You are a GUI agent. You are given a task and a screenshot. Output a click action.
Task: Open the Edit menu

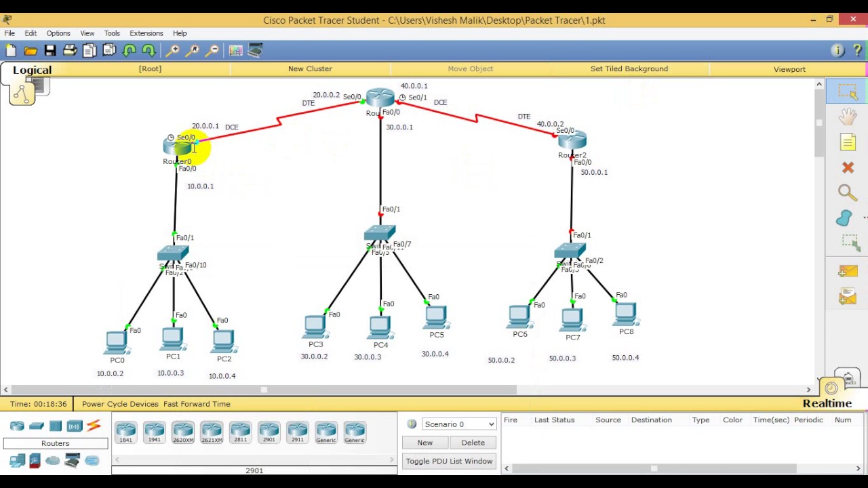pyautogui.click(x=31, y=33)
